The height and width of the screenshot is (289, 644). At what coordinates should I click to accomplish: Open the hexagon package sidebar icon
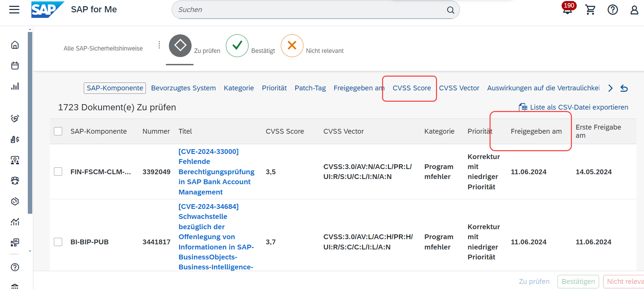(x=15, y=201)
